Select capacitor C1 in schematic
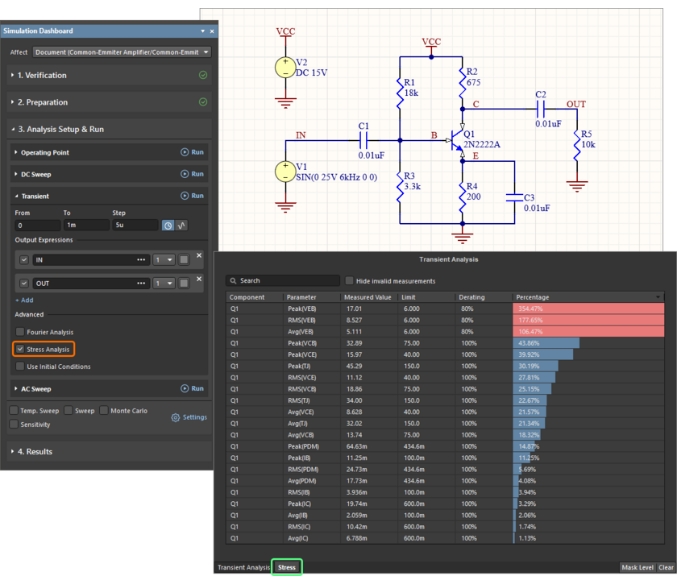Viewport: 678px width, 577px height. click(x=363, y=140)
